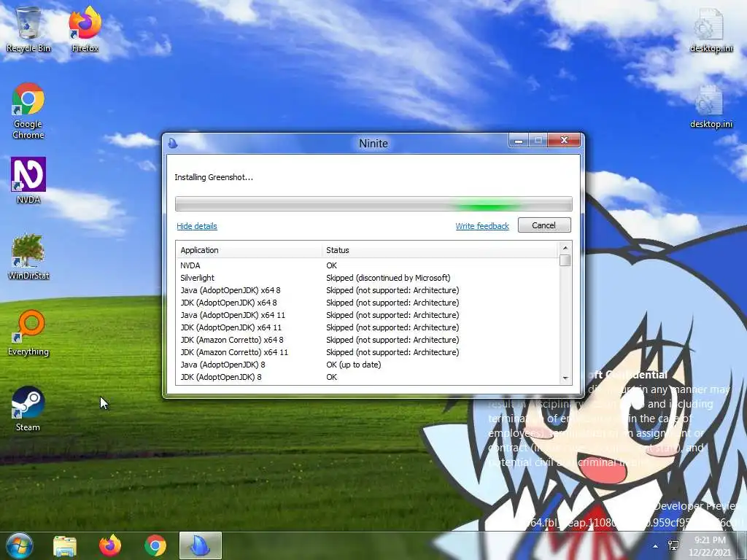Launch Firefox from the taskbar
Viewport: 747px width, 560px height.
(x=110, y=545)
